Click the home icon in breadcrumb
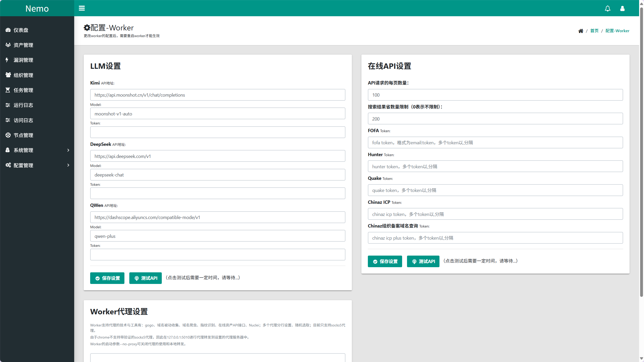This screenshot has width=644, height=362. point(581,31)
